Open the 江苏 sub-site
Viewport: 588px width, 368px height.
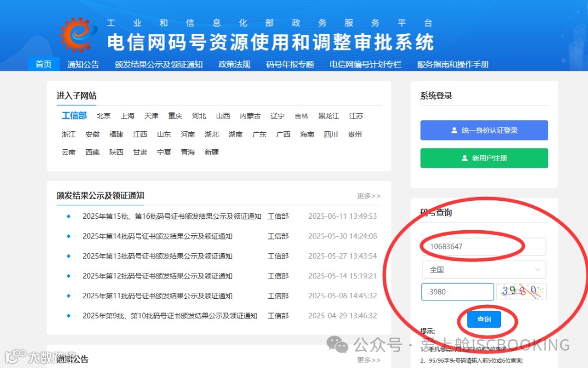pos(356,116)
